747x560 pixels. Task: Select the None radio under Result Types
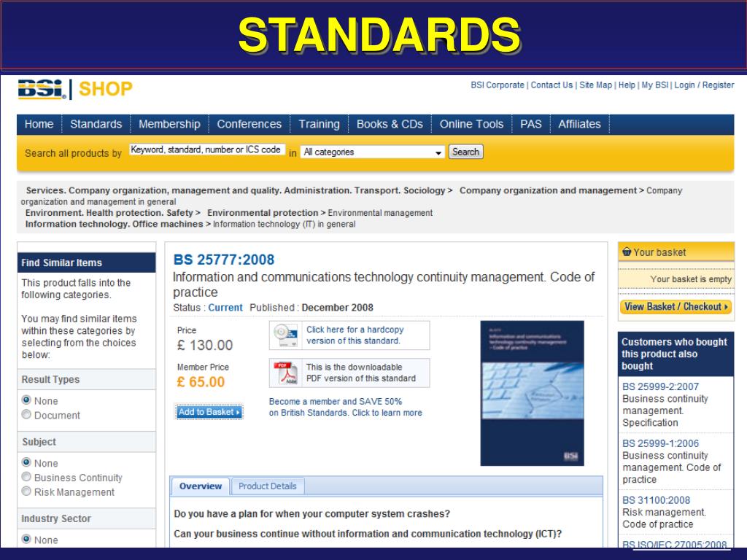click(26, 400)
